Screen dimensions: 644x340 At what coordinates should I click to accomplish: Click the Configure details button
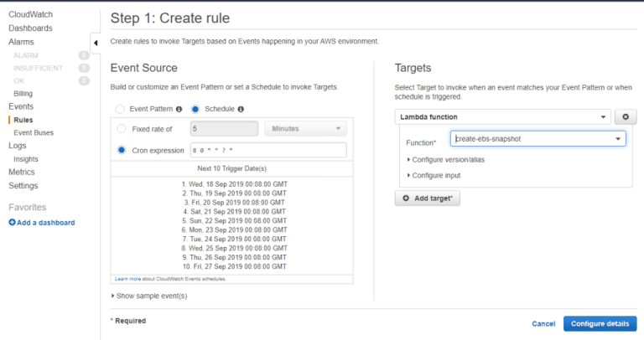pyautogui.click(x=600, y=323)
